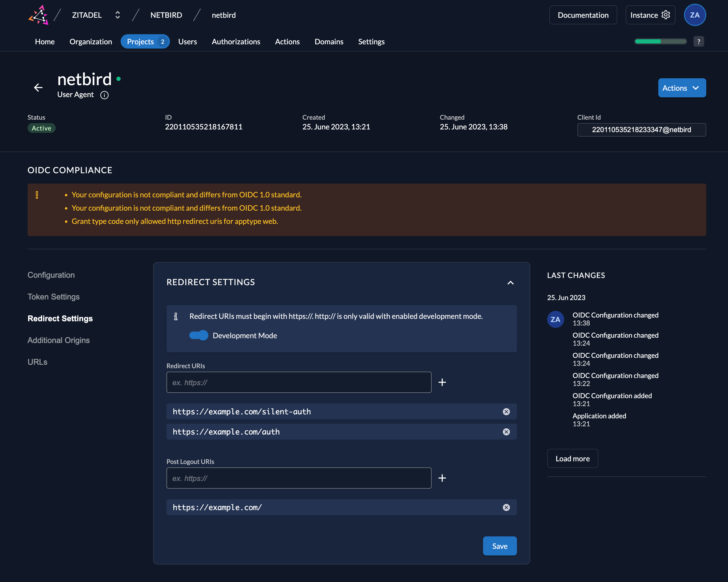Open the Actions dropdown button
728x582 pixels.
(x=682, y=88)
